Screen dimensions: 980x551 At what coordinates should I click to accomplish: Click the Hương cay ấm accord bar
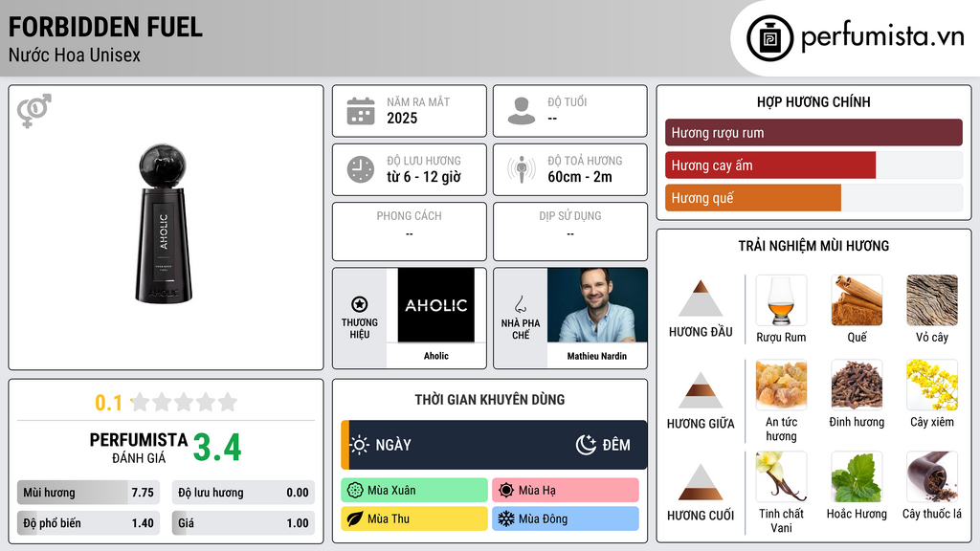(x=813, y=165)
